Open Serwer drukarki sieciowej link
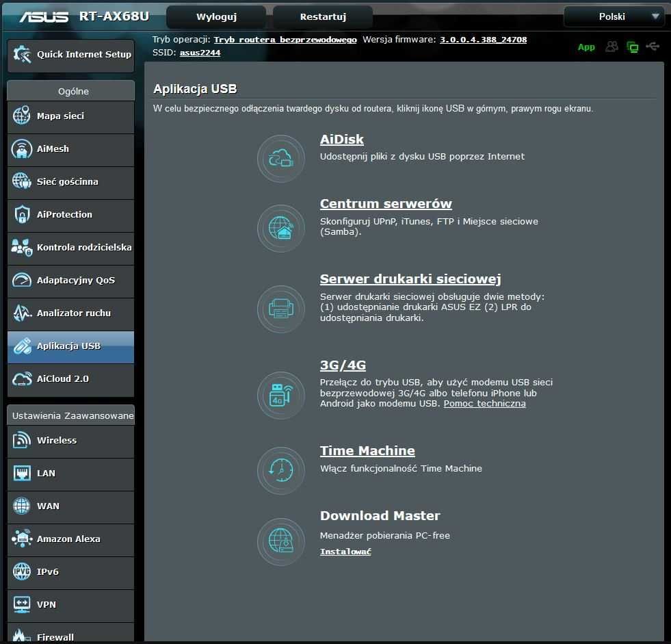This screenshot has width=671, height=644. point(410,279)
